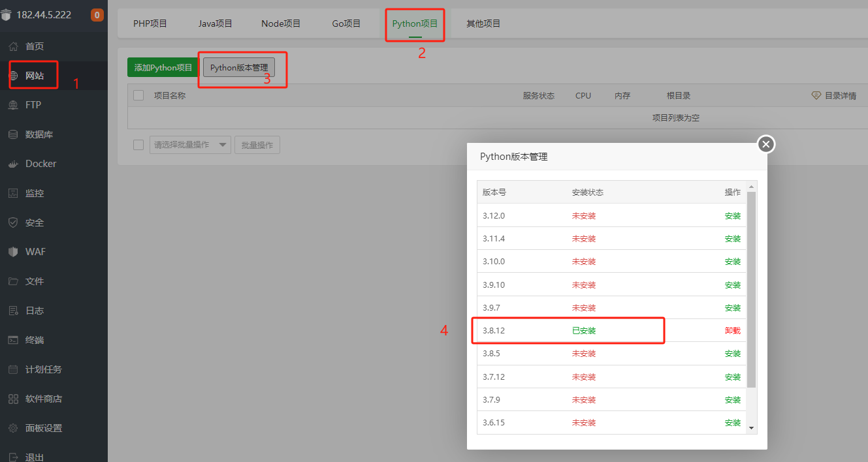
Task: Click the monitor icon beside 监控
Action: [13, 193]
